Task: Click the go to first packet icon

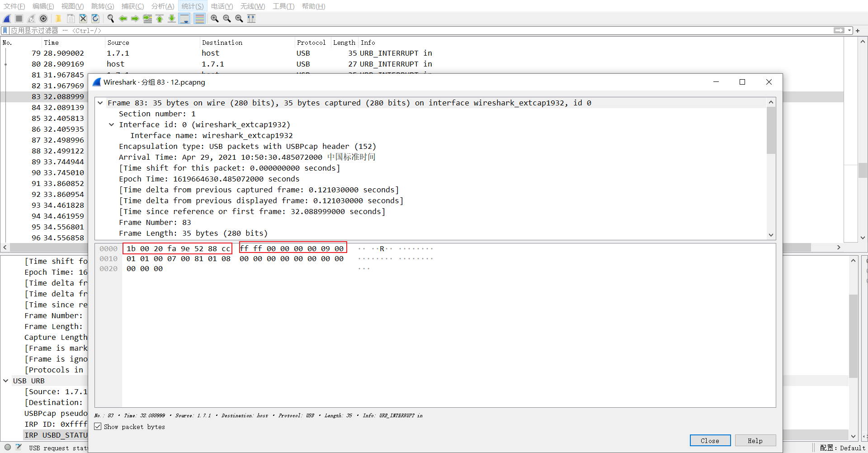Action: [159, 19]
